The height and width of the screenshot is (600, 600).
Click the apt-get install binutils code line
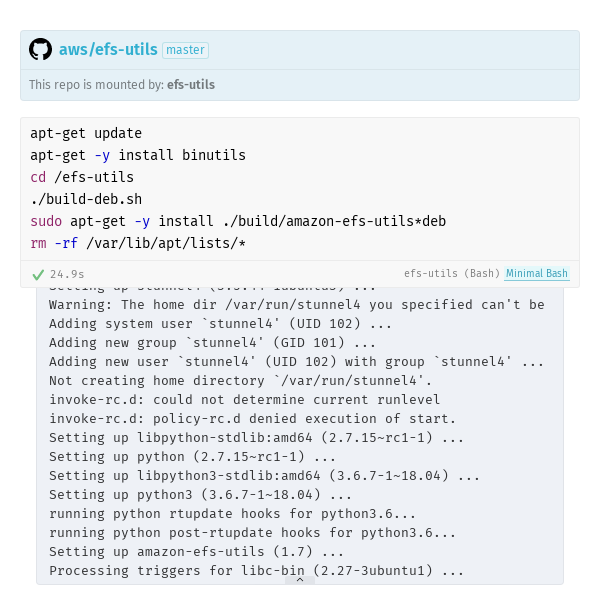138,155
